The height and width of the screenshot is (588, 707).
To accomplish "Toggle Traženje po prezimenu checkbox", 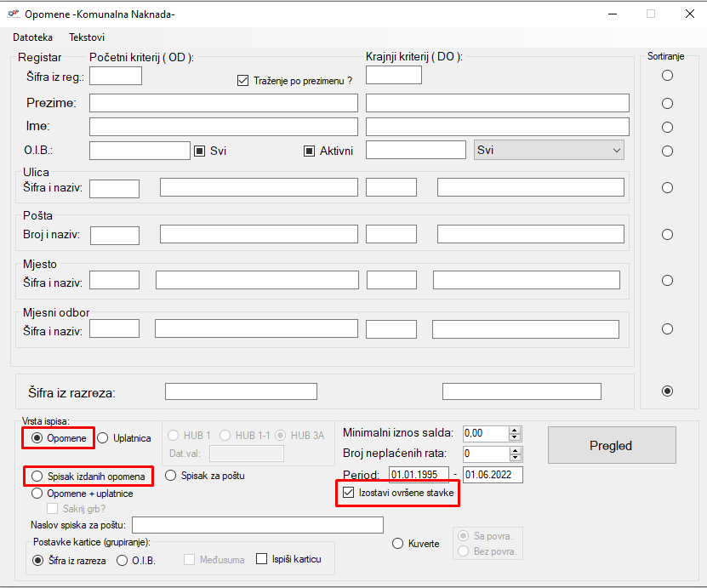I will (242, 81).
